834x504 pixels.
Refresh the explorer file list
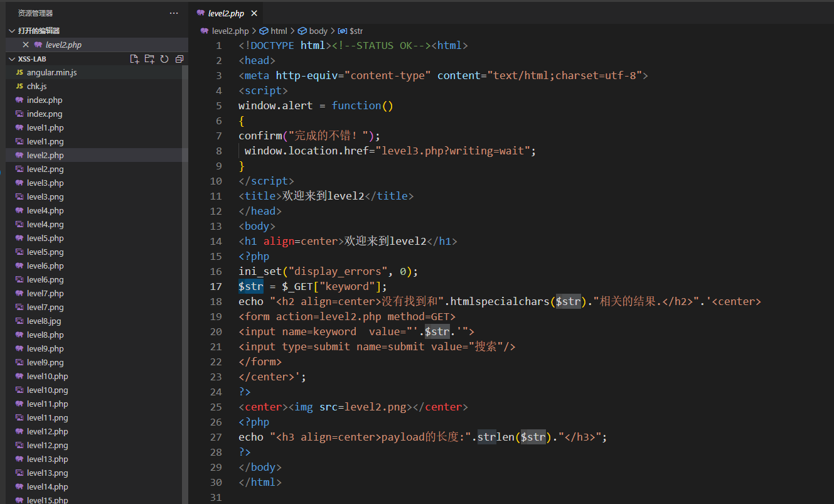pos(164,59)
